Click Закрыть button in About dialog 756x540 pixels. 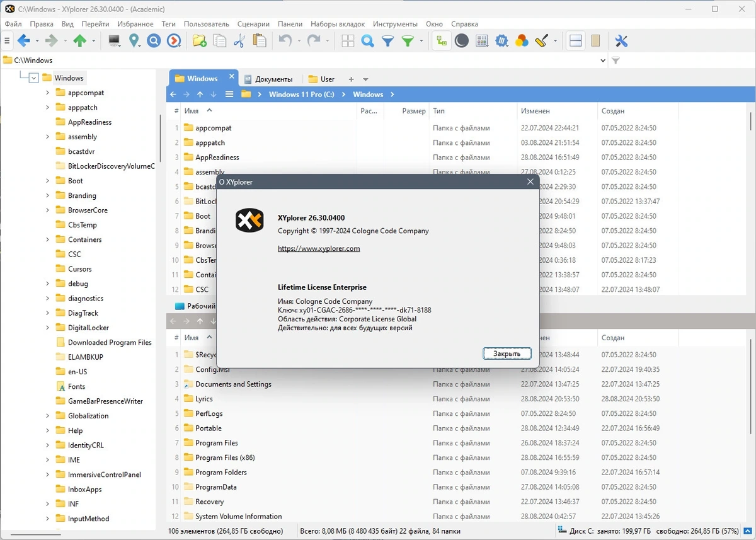(x=507, y=353)
